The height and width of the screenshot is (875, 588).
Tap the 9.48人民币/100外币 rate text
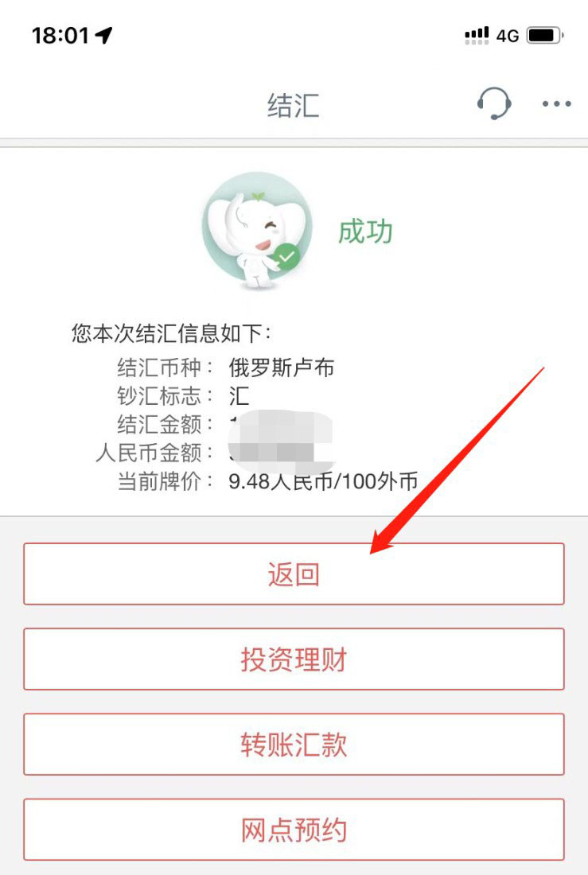click(323, 480)
